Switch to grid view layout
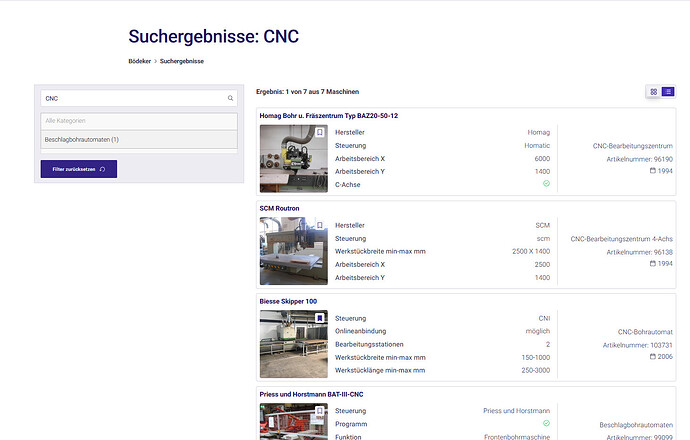690x440 pixels. click(653, 92)
